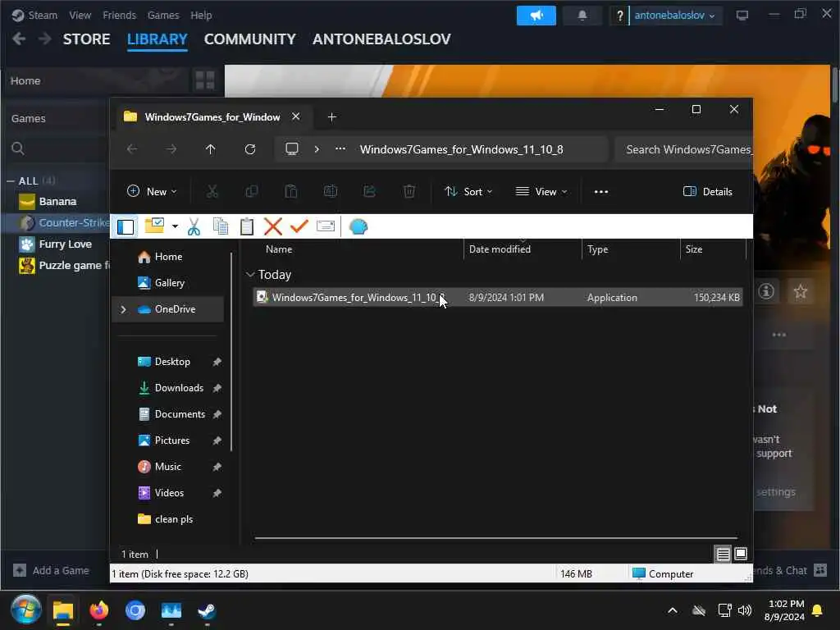This screenshot has width=840, height=630.
Task: Open the See more ellipsis menu in command bar
Action: click(601, 192)
